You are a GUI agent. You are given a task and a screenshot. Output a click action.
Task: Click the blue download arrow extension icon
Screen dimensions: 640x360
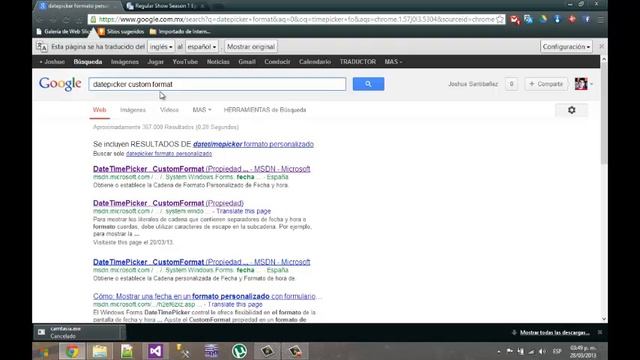[557, 20]
